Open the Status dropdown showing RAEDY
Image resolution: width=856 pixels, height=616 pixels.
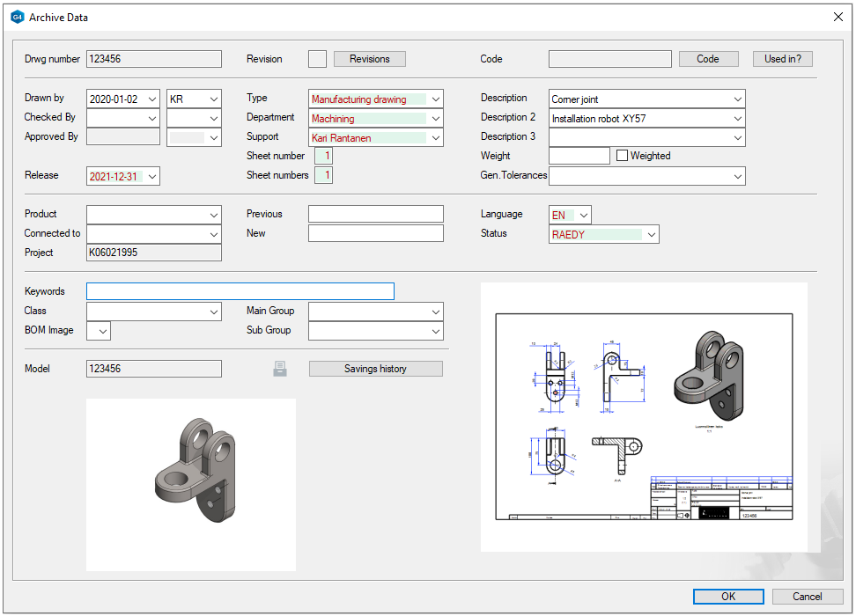(651, 235)
